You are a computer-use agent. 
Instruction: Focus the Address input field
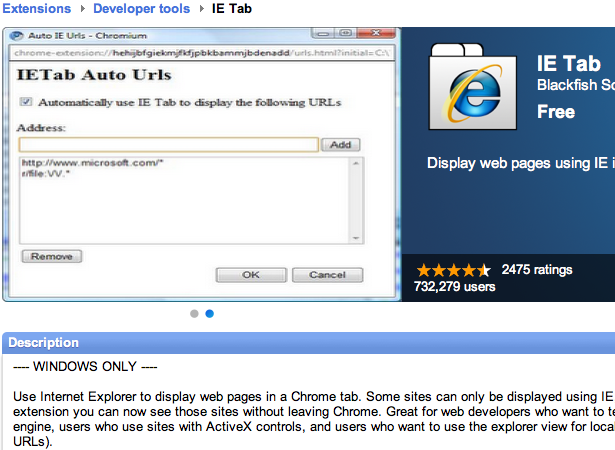click(x=169, y=144)
